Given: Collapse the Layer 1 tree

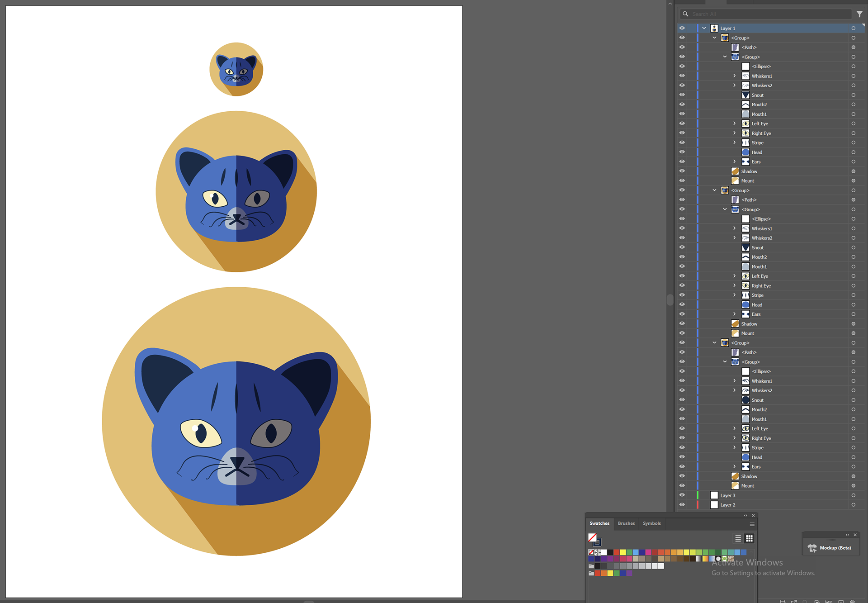Looking at the screenshot, I should 704,28.
